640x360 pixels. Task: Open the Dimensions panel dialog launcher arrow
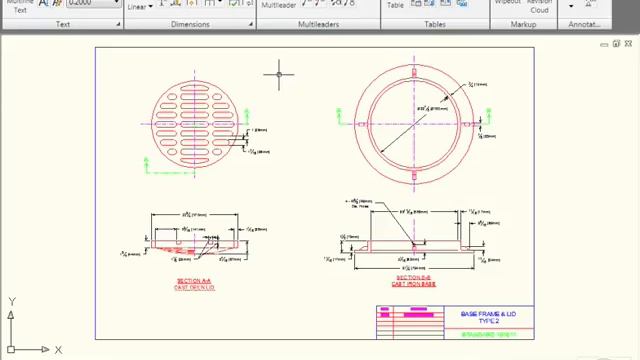click(251, 24)
